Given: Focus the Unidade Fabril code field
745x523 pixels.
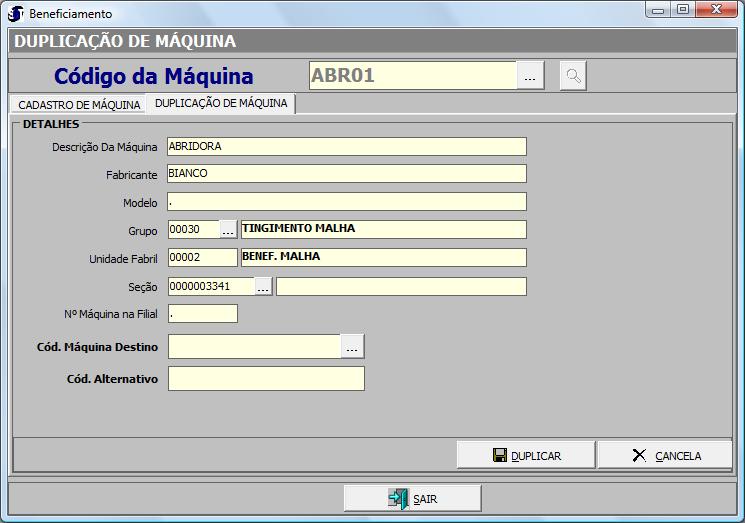Looking at the screenshot, I should [202, 258].
